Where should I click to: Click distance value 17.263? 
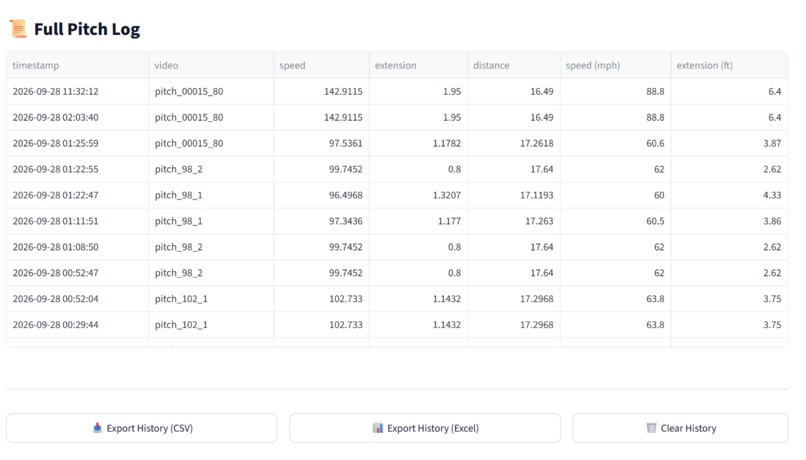[x=539, y=221]
